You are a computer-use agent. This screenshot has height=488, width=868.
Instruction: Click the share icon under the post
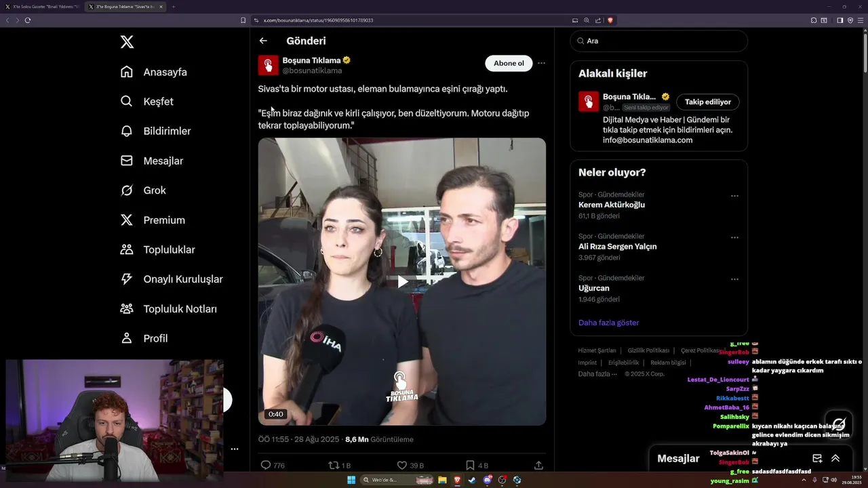coord(538,465)
